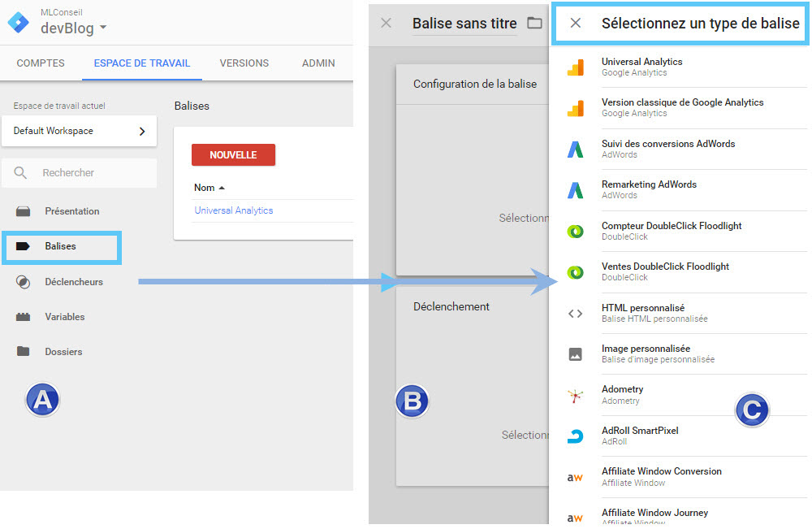The width and height of the screenshot is (812, 529).
Task: Go to the ADMIN tab
Action: tap(318, 63)
